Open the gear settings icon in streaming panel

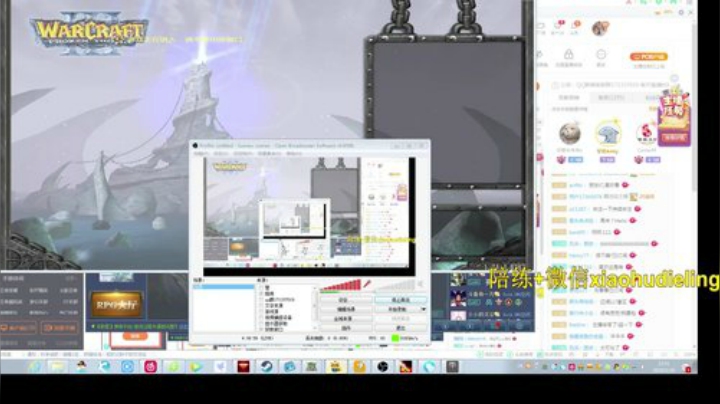(681, 12)
